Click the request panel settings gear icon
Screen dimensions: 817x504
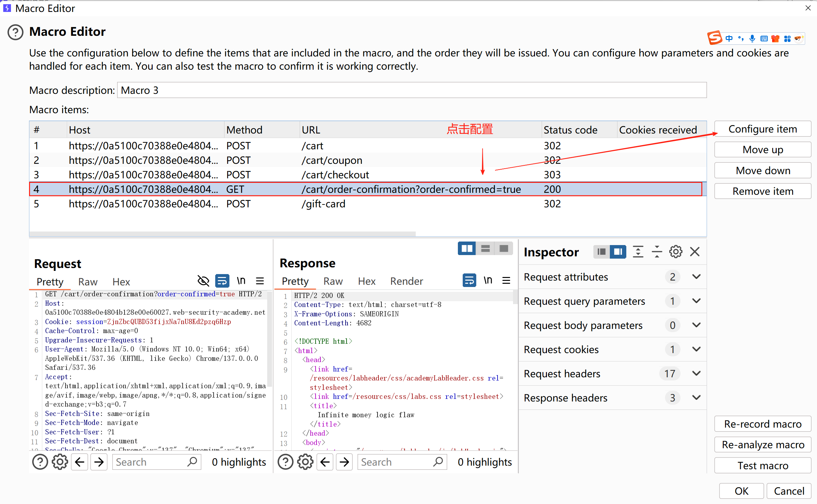click(x=60, y=462)
